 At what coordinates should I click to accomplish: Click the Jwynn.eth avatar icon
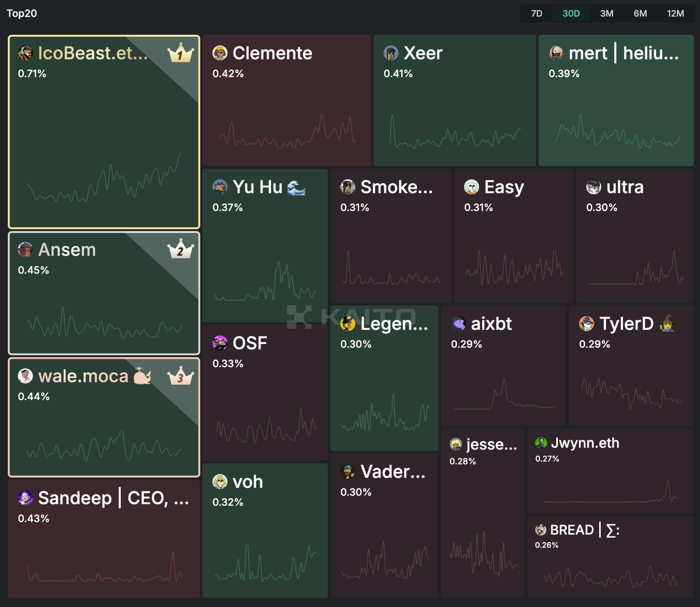(541, 443)
